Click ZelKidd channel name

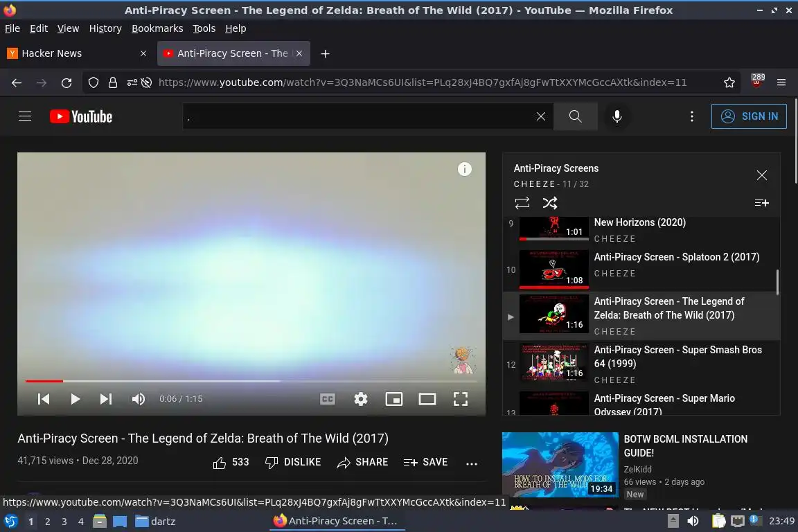pos(638,470)
